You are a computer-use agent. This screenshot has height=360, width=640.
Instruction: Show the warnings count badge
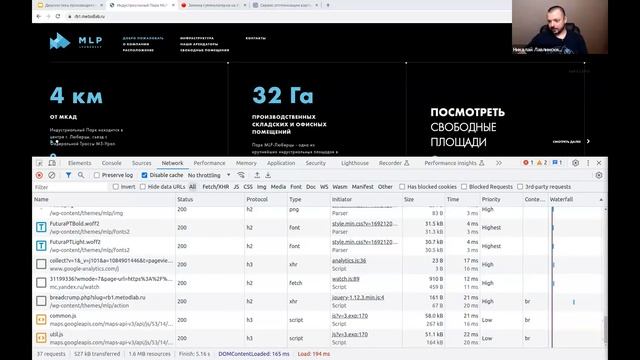coord(542,162)
